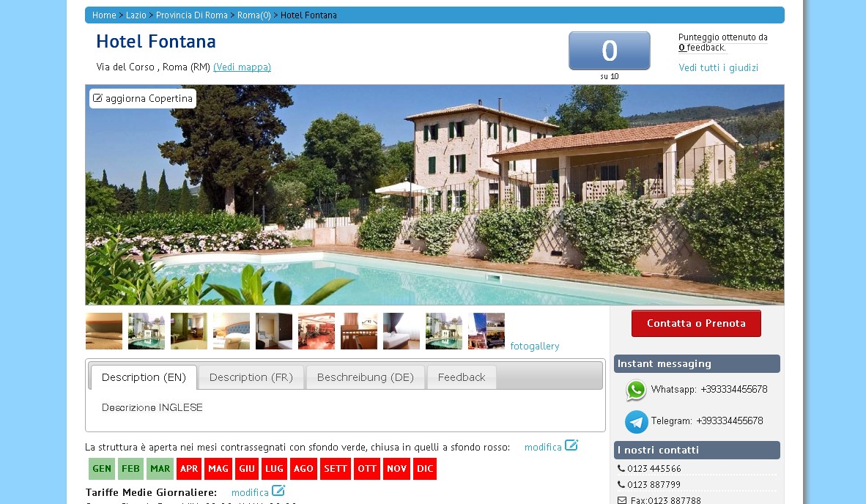Click the phone icon beside 0123 445566
This screenshot has width=866, height=504.
tap(621, 469)
